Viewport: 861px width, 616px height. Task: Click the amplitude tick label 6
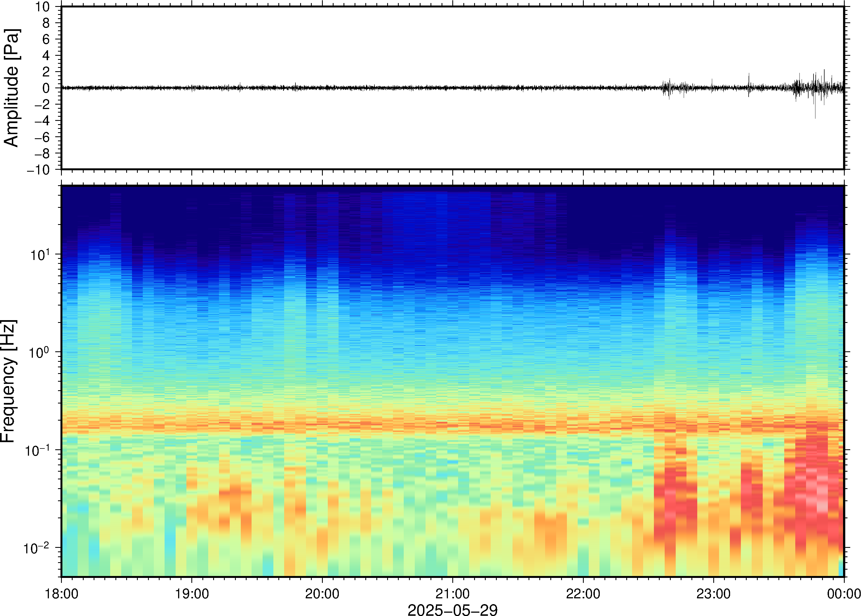pyautogui.click(x=46, y=39)
